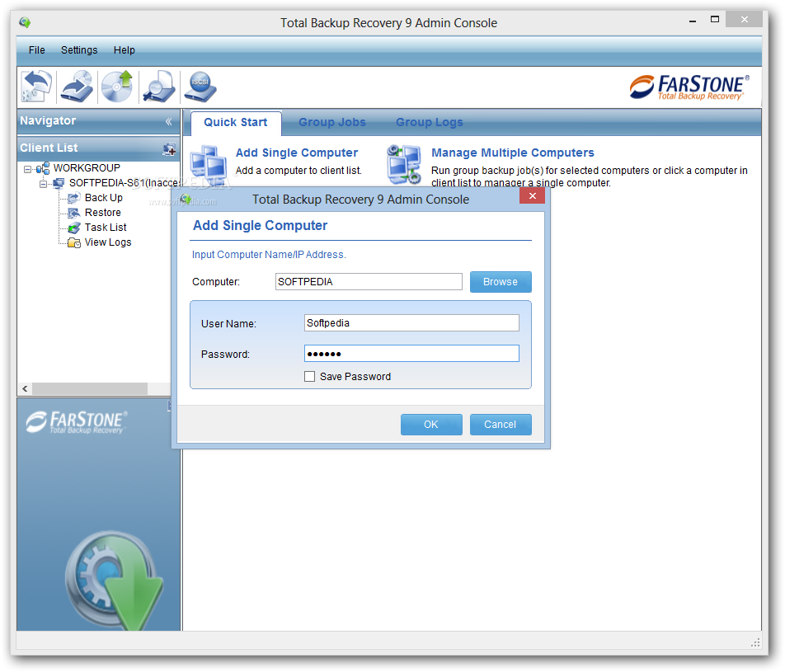
Task: Collapse the WORKGROUP tree node
Action: pos(27,169)
